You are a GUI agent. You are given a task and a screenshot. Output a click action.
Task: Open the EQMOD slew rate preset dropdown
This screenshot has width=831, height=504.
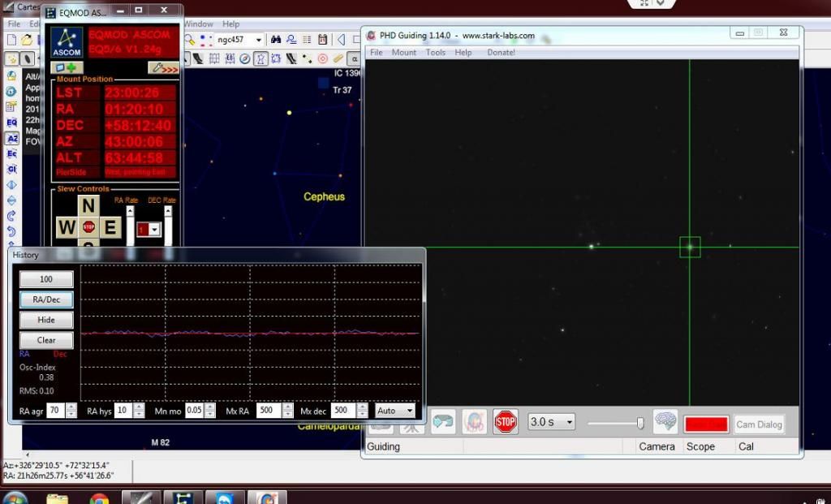(154, 230)
